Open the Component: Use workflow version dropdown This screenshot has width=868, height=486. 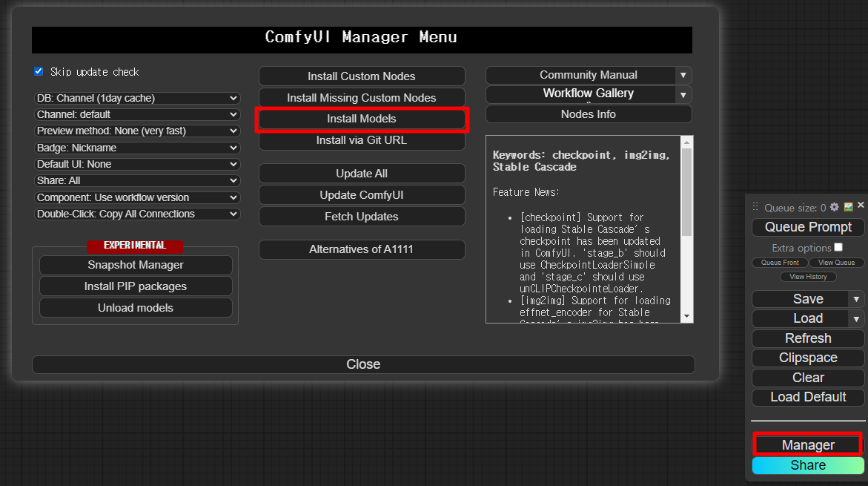136,197
